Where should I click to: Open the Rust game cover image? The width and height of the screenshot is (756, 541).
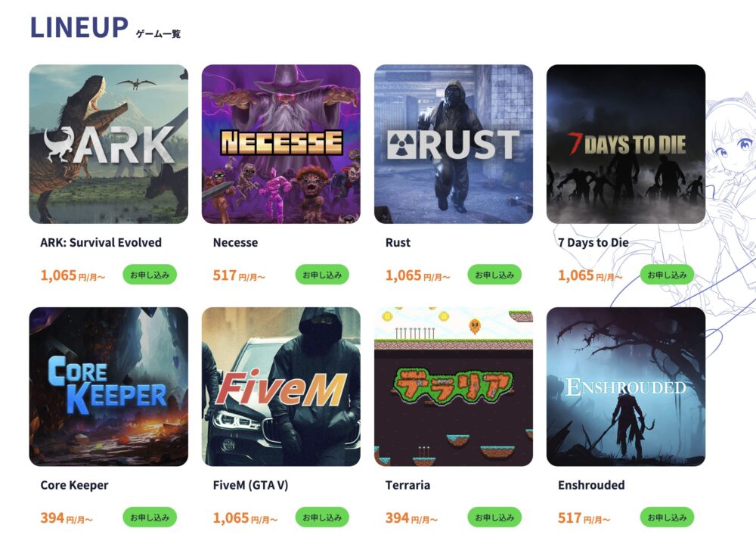tap(454, 144)
